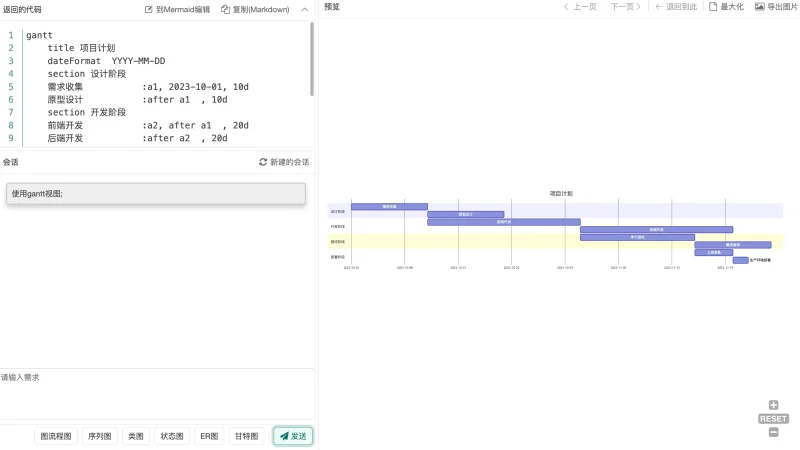Go to previous page 上一页
The image size is (800, 450).
pos(580,7)
